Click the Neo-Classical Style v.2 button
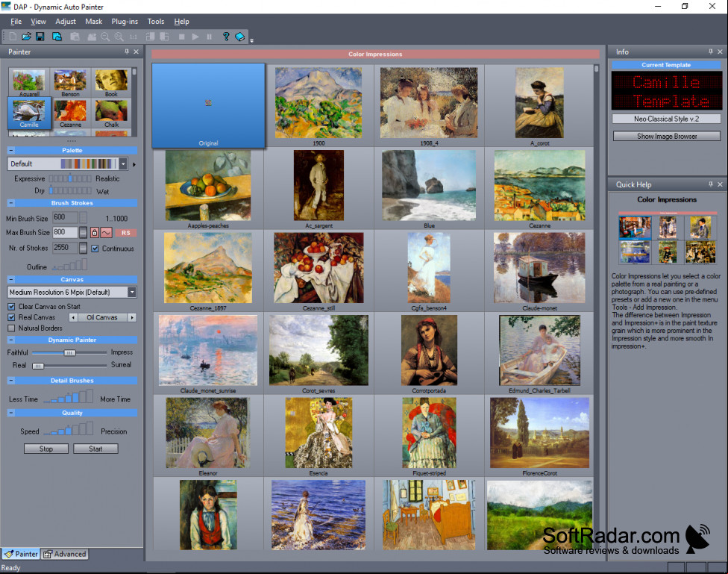 click(667, 119)
